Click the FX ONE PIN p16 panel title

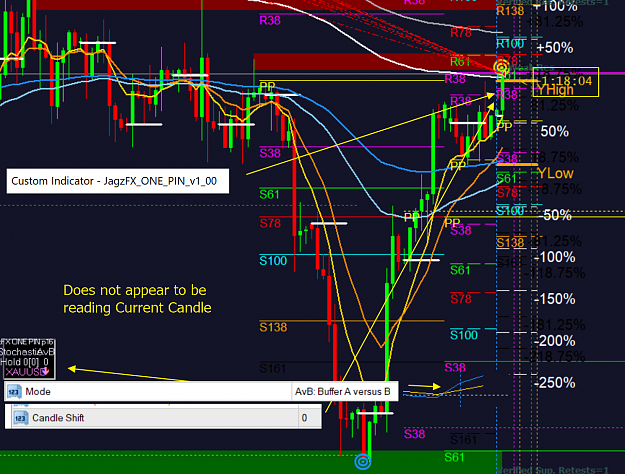[27, 342]
